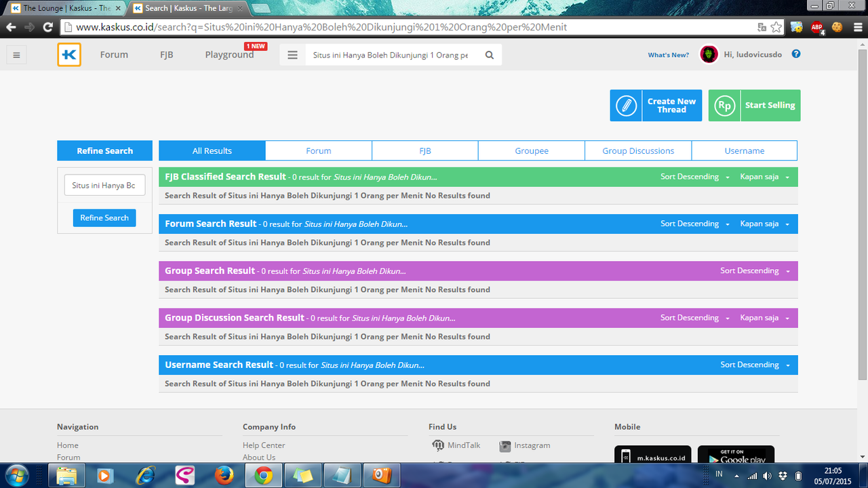
Task: Open FJB in top navigation
Action: 167,55
